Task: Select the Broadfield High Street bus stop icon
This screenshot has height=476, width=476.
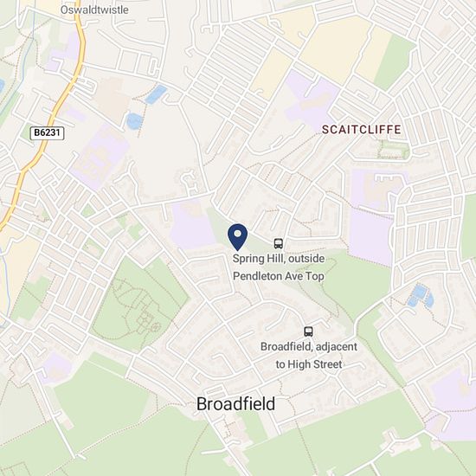Action: pos(308,331)
